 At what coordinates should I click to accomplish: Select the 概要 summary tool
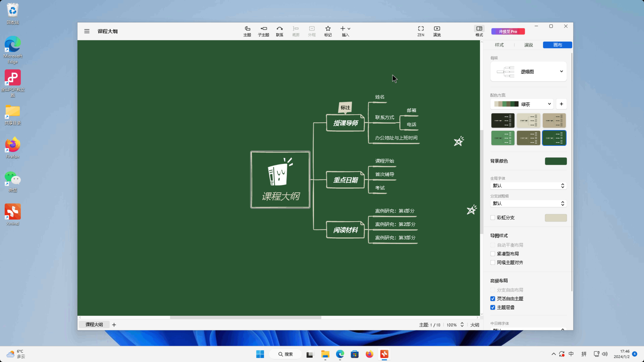point(296,31)
